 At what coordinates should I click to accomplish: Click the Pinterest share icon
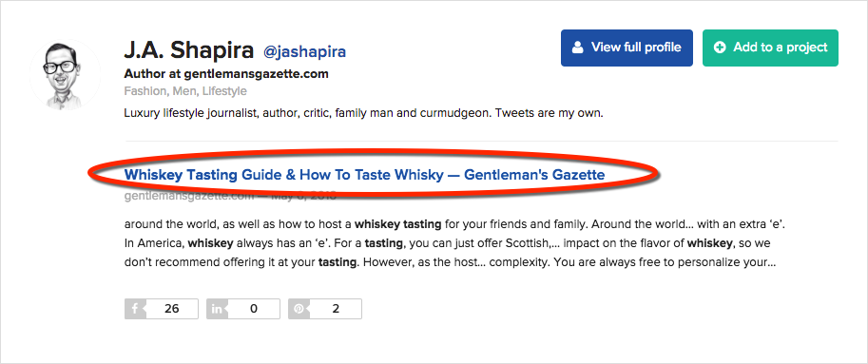(299, 309)
